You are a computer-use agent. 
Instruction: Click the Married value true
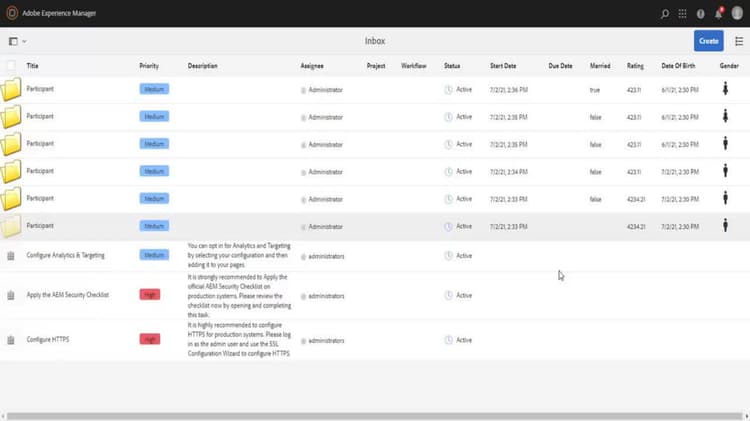click(595, 90)
